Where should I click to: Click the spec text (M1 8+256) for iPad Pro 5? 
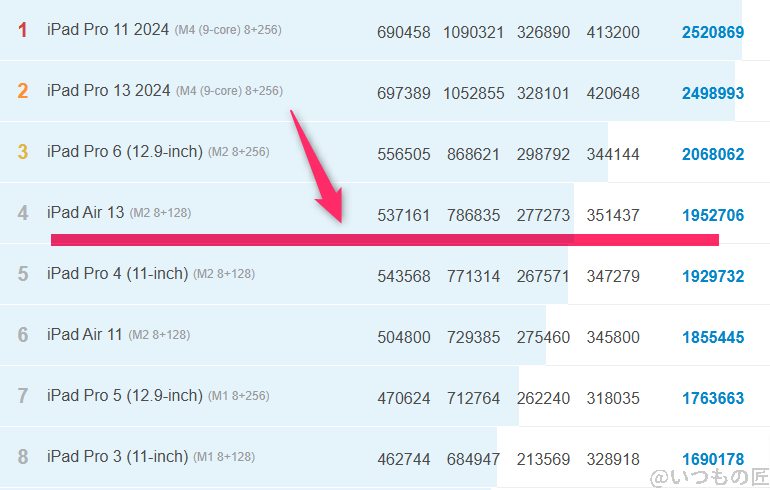click(x=239, y=396)
